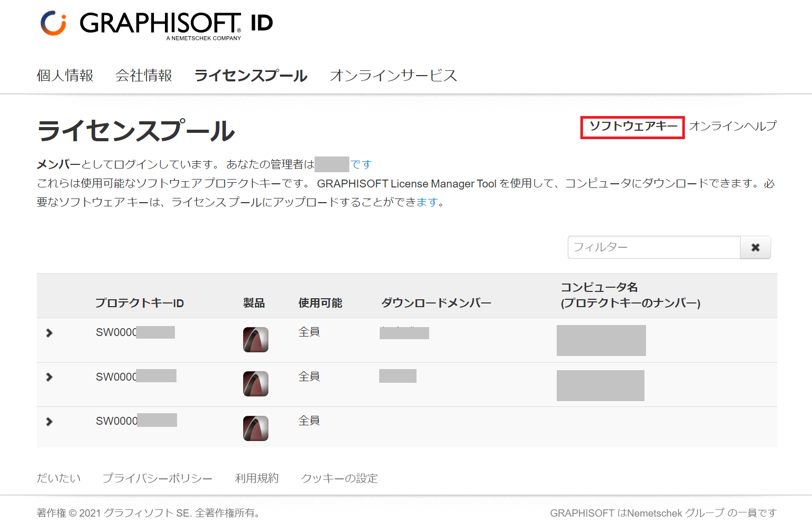Screen dimensions: 812x524
Task: Click the ダウンロードメンバー column header
Action: pyautogui.click(x=436, y=303)
